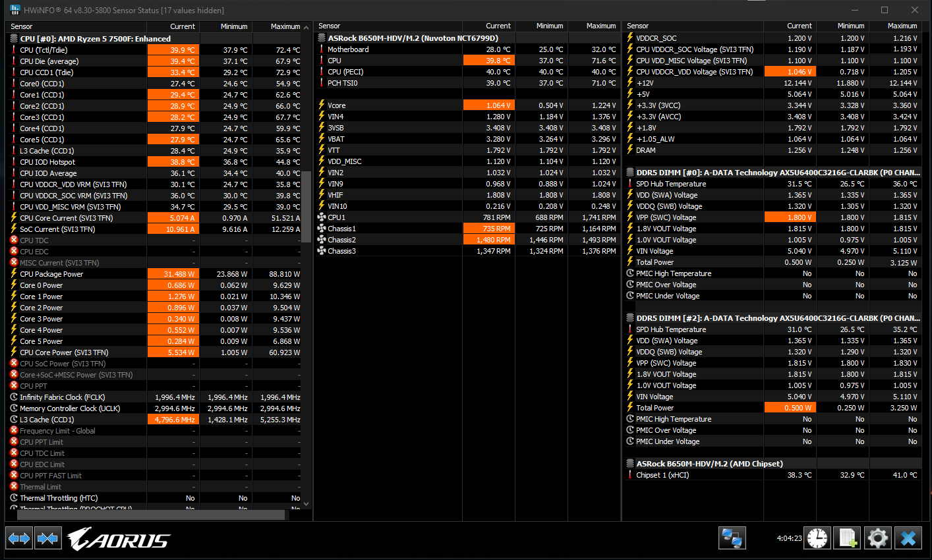Click the 38.3 °C chipset temperature value

pos(800,475)
